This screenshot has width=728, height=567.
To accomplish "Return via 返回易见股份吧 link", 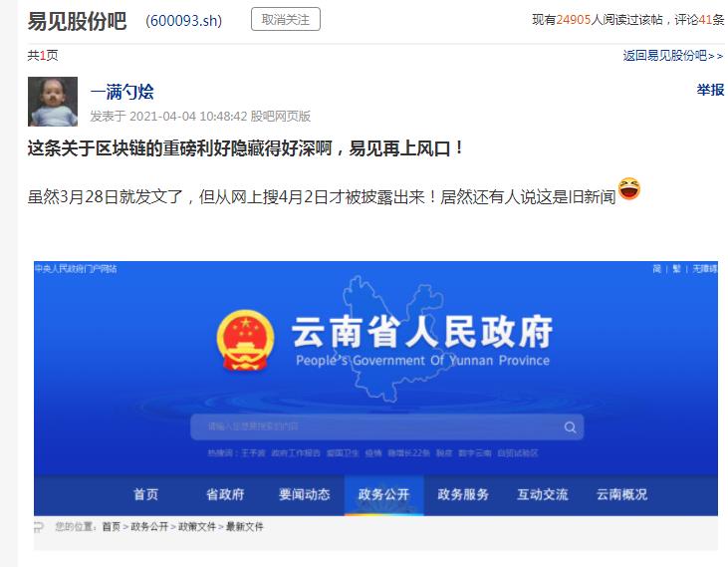I will (673, 56).
